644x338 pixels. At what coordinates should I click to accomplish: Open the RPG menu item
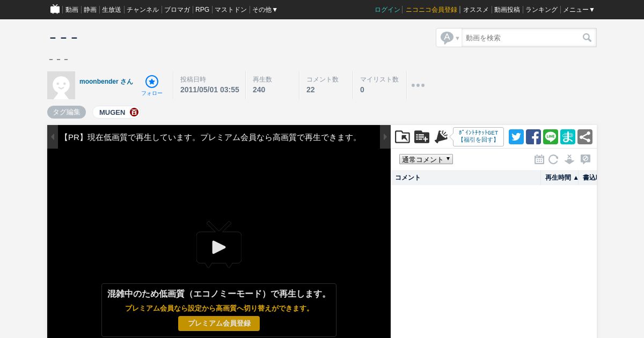[202, 10]
